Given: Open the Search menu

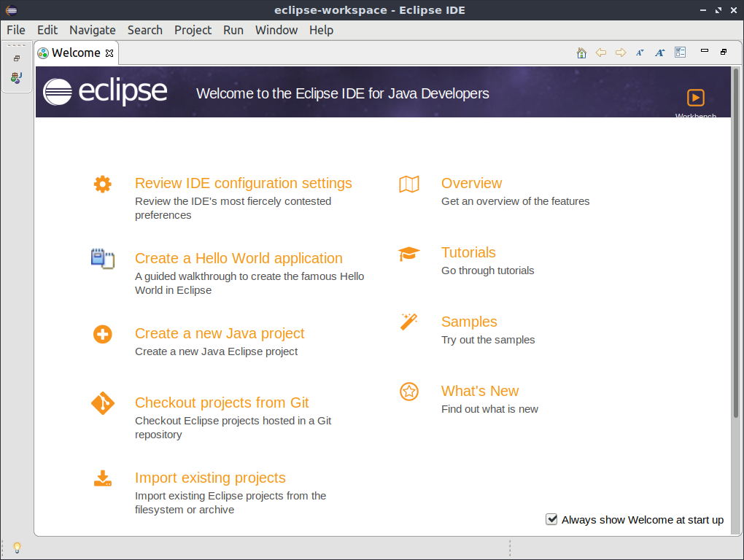Looking at the screenshot, I should tap(144, 30).
